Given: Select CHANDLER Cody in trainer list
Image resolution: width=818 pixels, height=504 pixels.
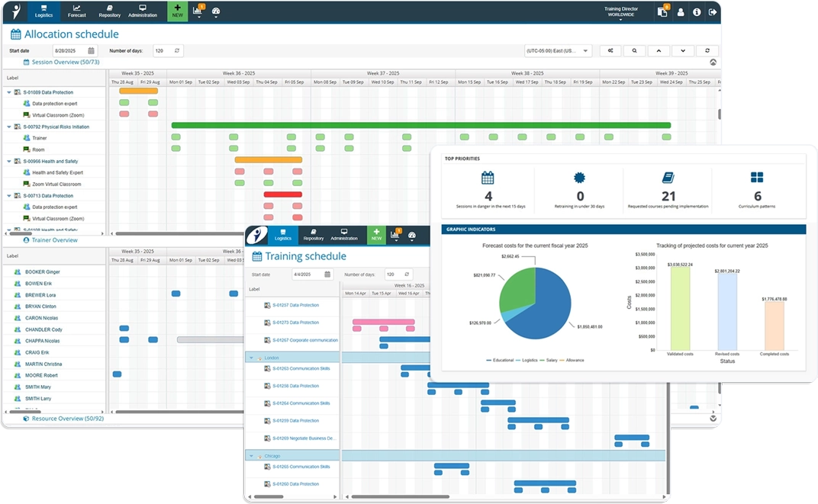Looking at the screenshot, I should click(x=43, y=329).
